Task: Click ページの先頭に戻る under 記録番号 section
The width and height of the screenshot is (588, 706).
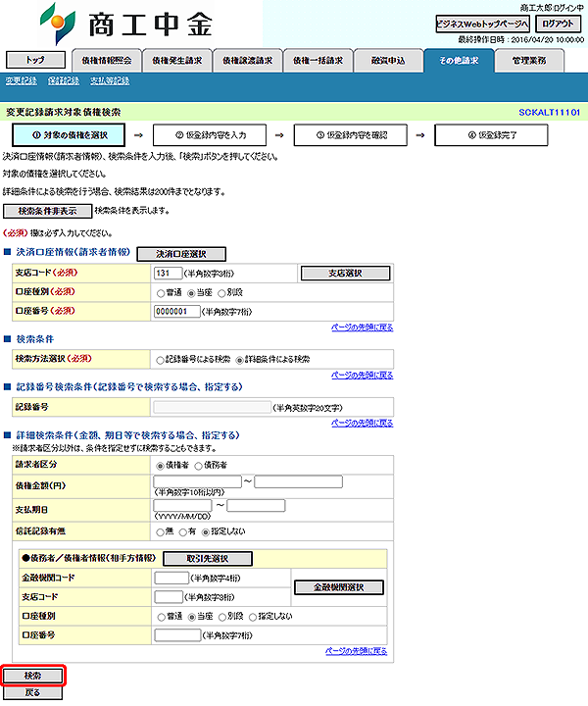Action: click(x=363, y=423)
